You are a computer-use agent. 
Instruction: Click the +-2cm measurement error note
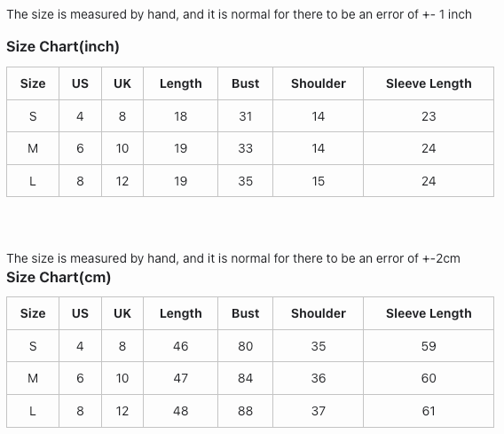[x=233, y=258]
